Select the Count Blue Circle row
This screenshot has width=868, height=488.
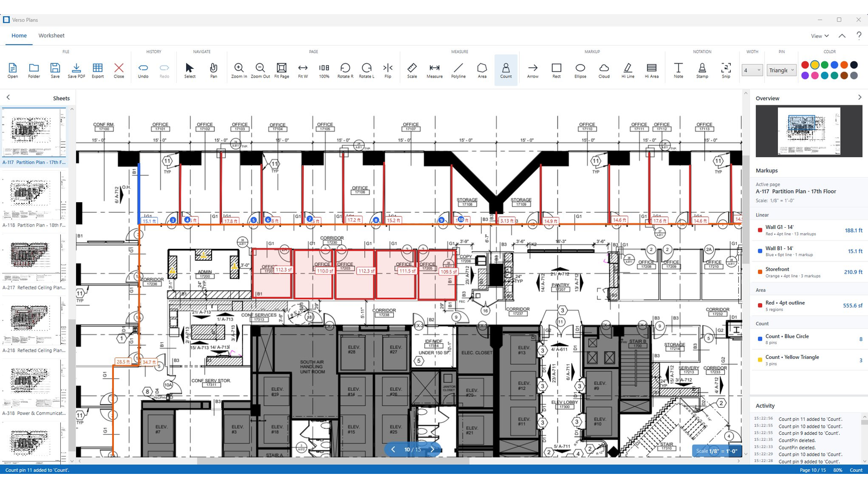[809, 339]
